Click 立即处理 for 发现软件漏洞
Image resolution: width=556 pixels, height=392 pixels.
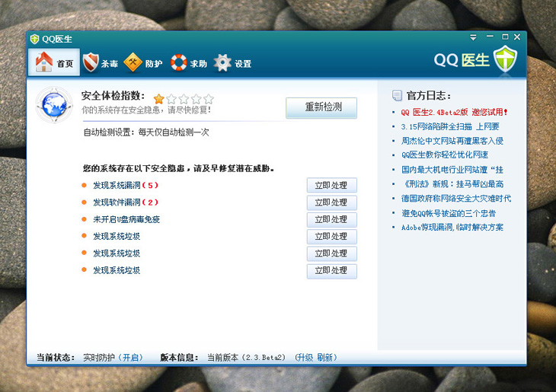point(331,202)
